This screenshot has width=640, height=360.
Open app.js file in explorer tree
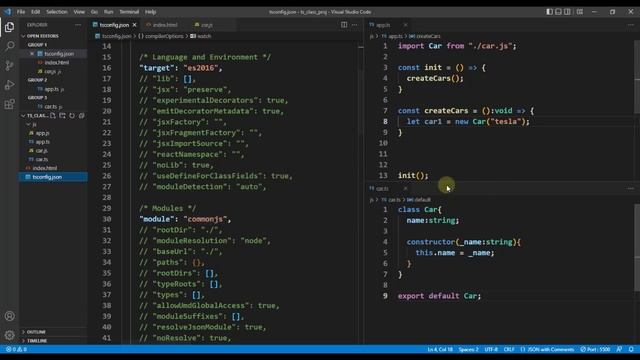coord(42,133)
